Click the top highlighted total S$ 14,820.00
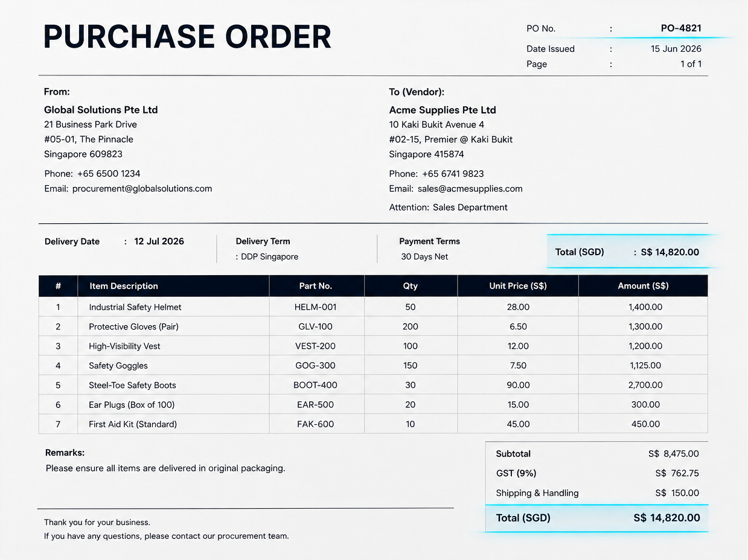The image size is (748, 560). tap(670, 252)
